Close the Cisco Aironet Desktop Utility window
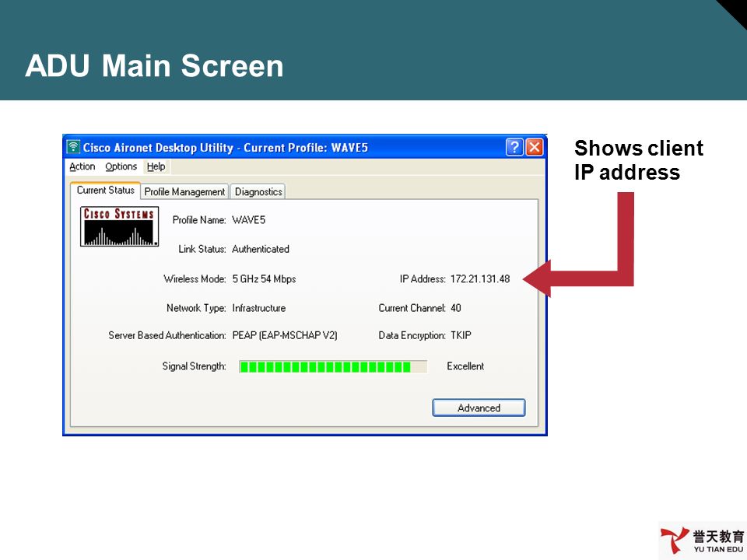747x560 pixels. [535, 147]
